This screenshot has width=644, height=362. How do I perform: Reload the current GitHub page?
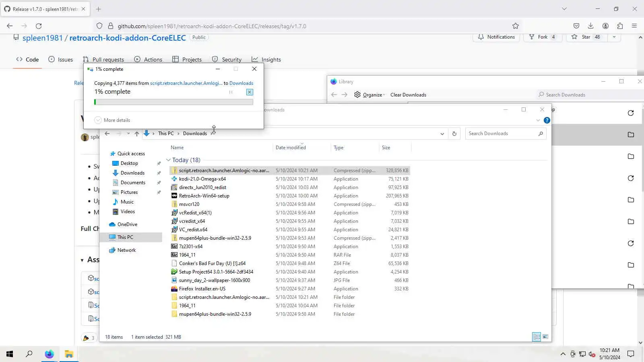(39, 26)
